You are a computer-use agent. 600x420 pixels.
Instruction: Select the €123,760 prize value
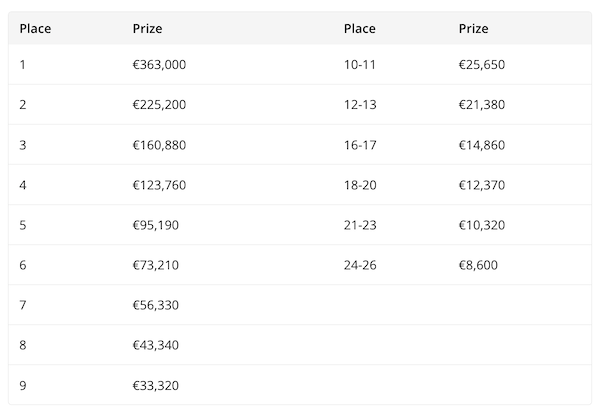[159, 185]
